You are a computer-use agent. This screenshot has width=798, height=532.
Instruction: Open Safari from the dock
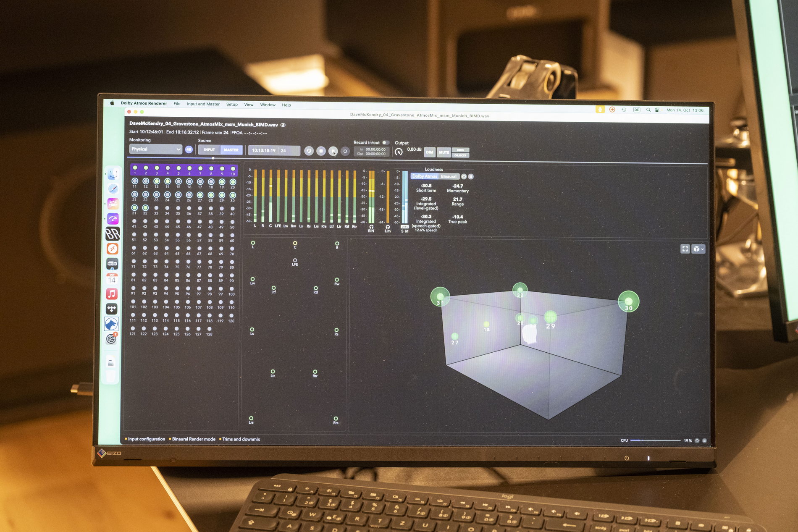point(113,189)
